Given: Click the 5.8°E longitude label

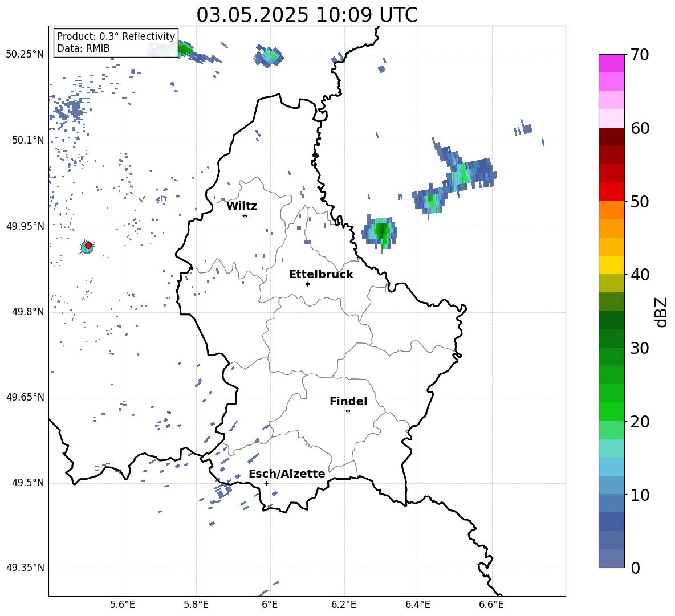Looking at the screenshot, I should 196,605.
